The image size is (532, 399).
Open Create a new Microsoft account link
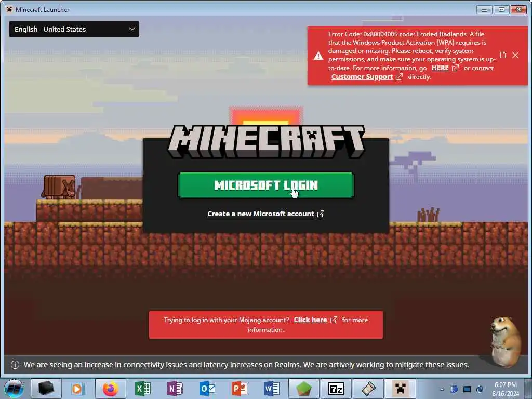(x=261, y=214)
